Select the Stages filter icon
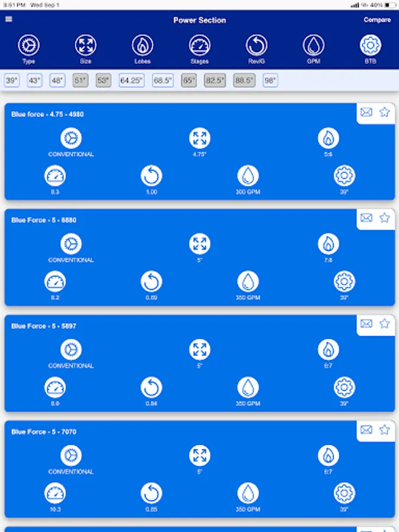The width and height of the screenshot is (399, 532). (200, 45)
